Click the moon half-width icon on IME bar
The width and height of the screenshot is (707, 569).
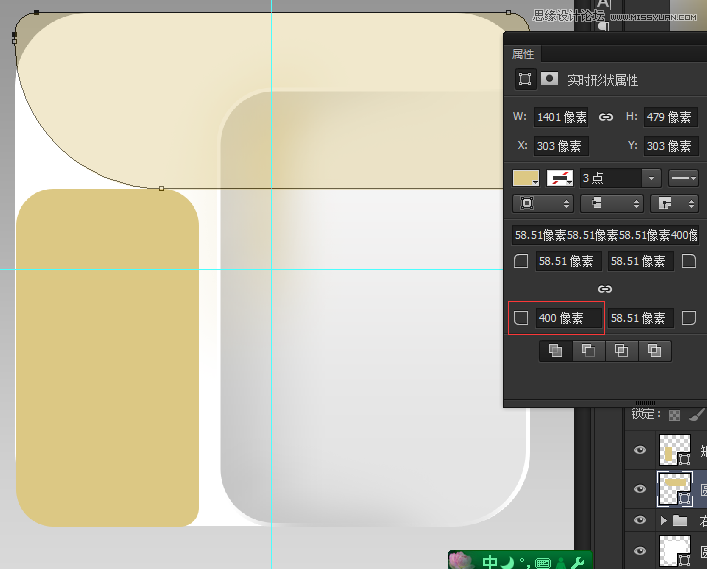508,562
